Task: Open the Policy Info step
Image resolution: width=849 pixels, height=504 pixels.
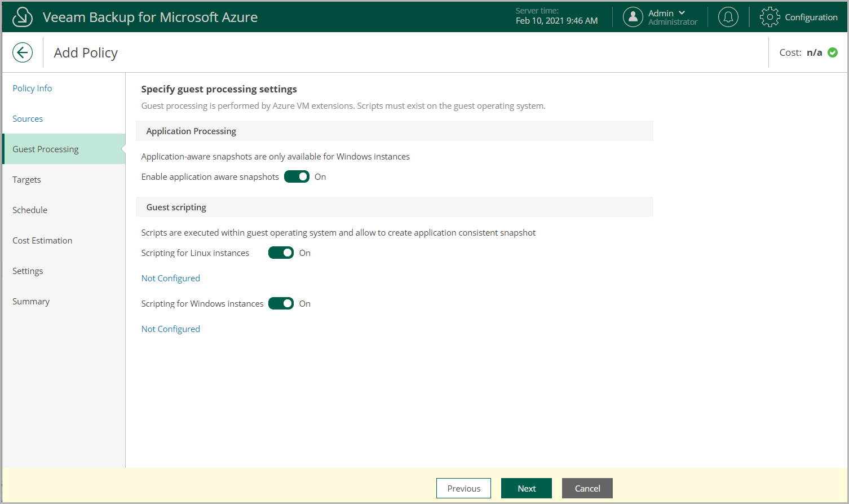Action: (x=32, y=88)
